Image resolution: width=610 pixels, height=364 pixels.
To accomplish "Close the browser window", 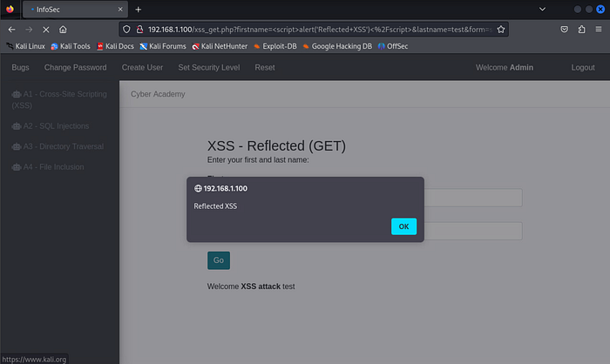I will 600,9.
